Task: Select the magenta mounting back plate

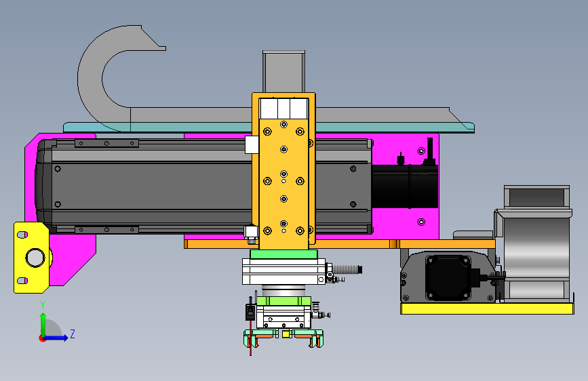Action: point(405,225)
